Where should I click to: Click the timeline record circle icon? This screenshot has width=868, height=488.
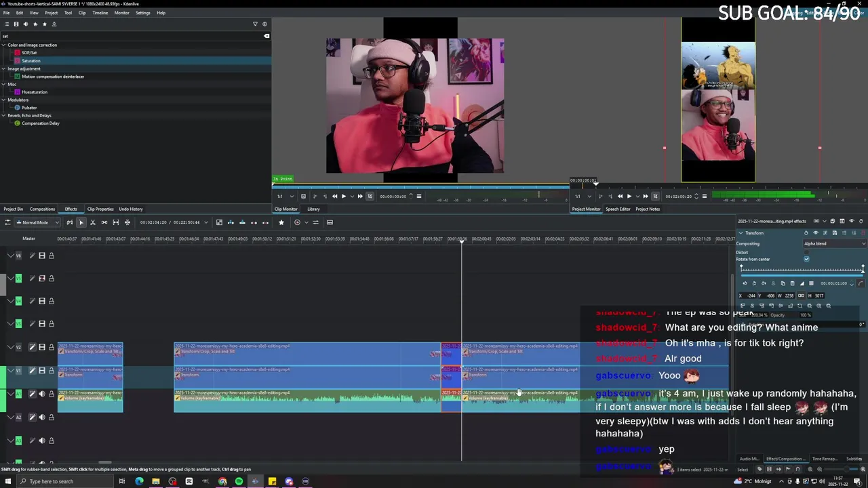coord(297,222)
